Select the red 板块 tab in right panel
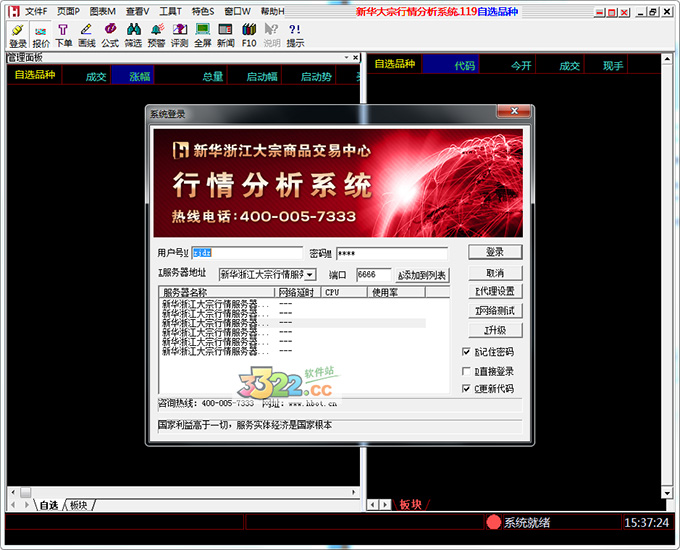 tap(410, 504)
